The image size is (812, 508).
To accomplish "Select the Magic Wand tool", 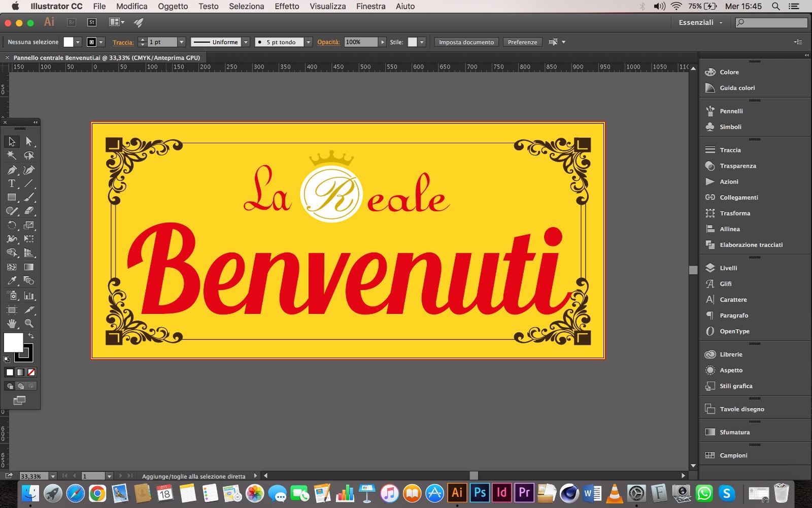I will pyautogui.click(x=12, y=155).
